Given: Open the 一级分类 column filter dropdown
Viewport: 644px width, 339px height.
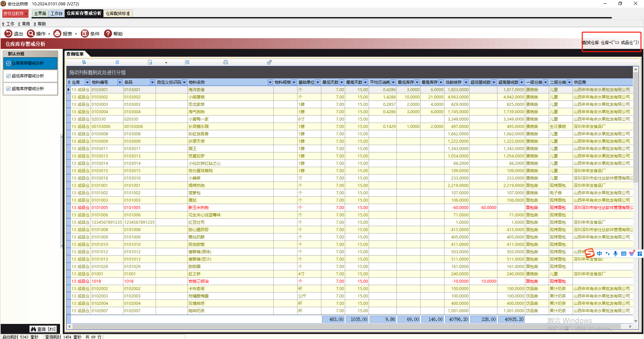Looking at the screenshot, I should click(545, 82).
